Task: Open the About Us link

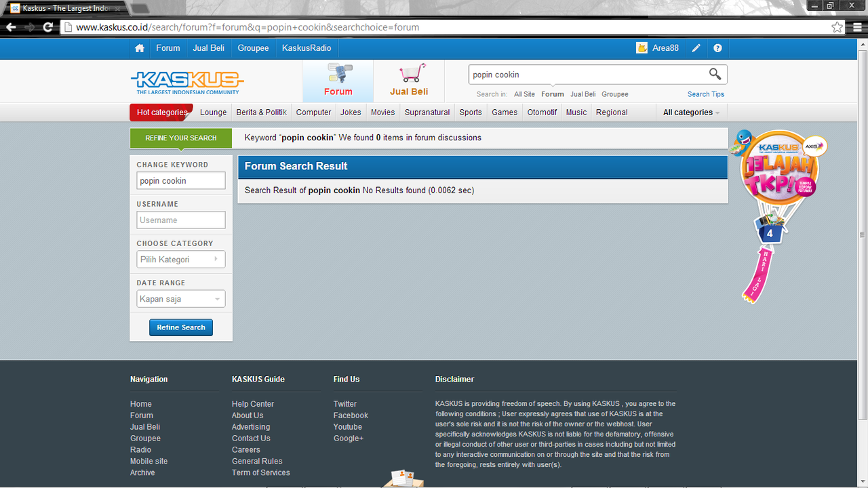Action: point(248,415)
